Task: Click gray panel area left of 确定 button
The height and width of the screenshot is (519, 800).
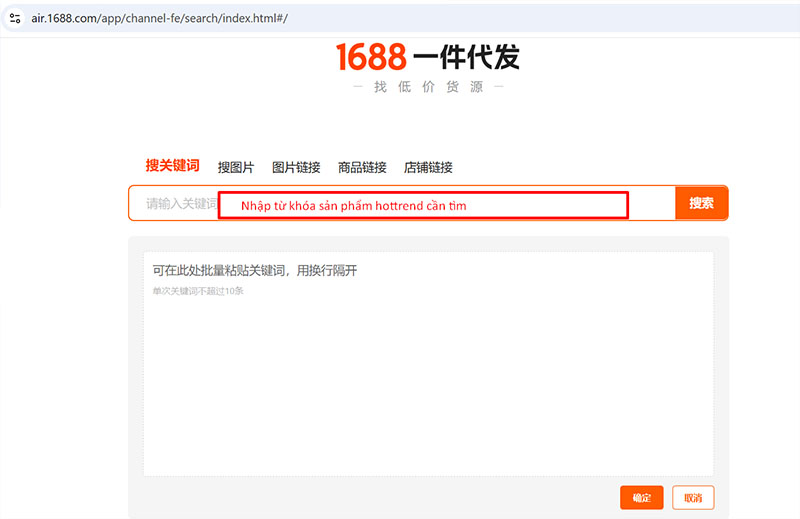Action: pos(380,497)
